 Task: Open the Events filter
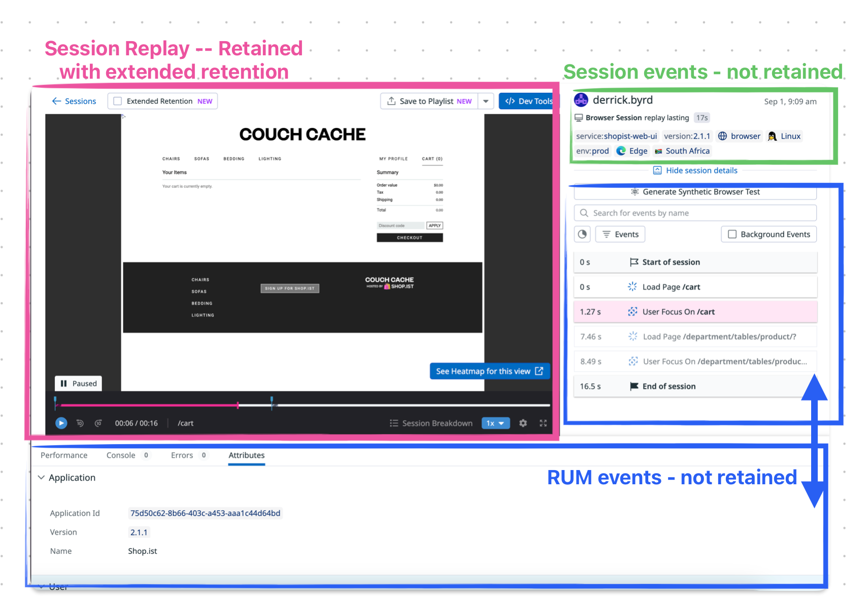(620, 234)
